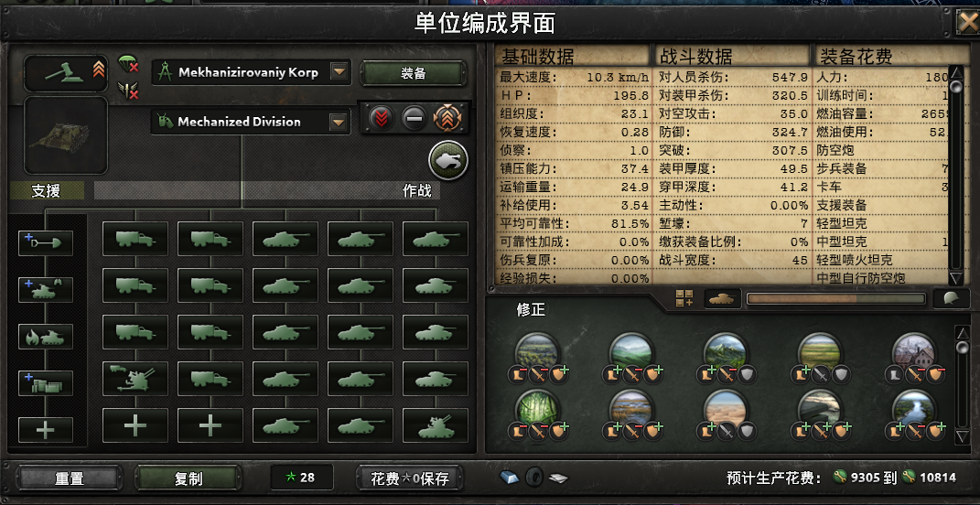Click the equipment cost list scrollbar handle
The image size is (980, 505).
click(955, 86)
